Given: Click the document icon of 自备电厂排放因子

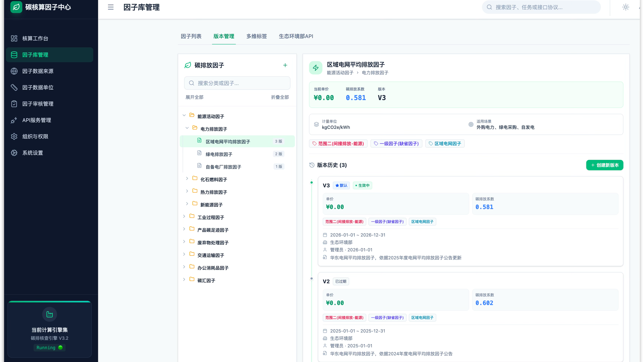Looking at the screenshot, I should (199, 165).
